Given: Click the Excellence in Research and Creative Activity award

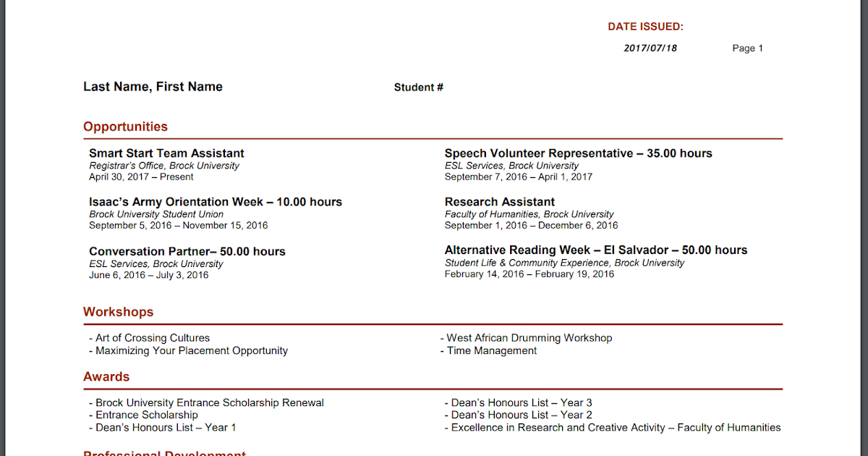Looking at the screenshot, I should pos(613,427).
